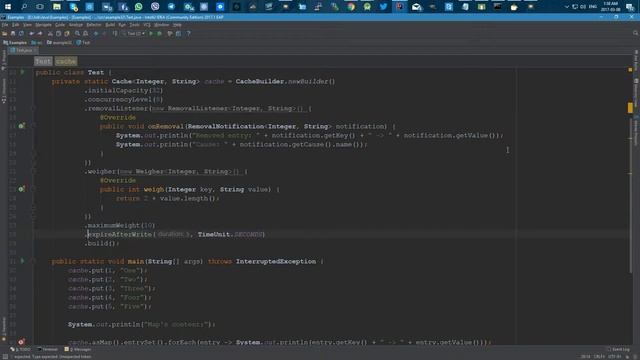Click Test class in the navigation bar

tap(83, 42)
